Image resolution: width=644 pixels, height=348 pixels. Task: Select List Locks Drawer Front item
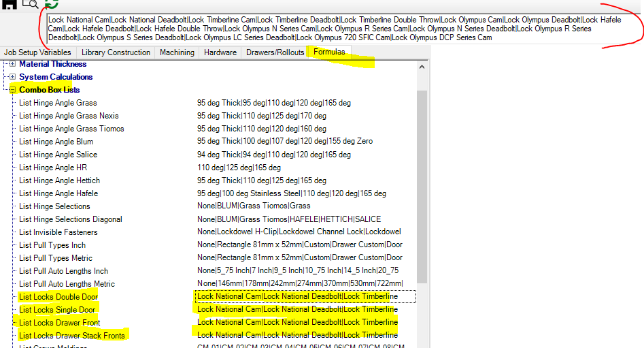[60, 323]
